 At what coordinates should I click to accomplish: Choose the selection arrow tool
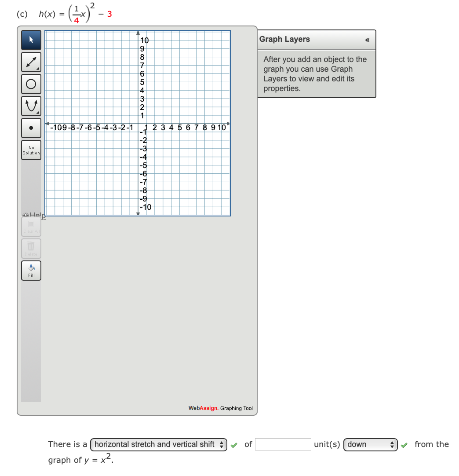pyautogui.click(x=31, y=40)
